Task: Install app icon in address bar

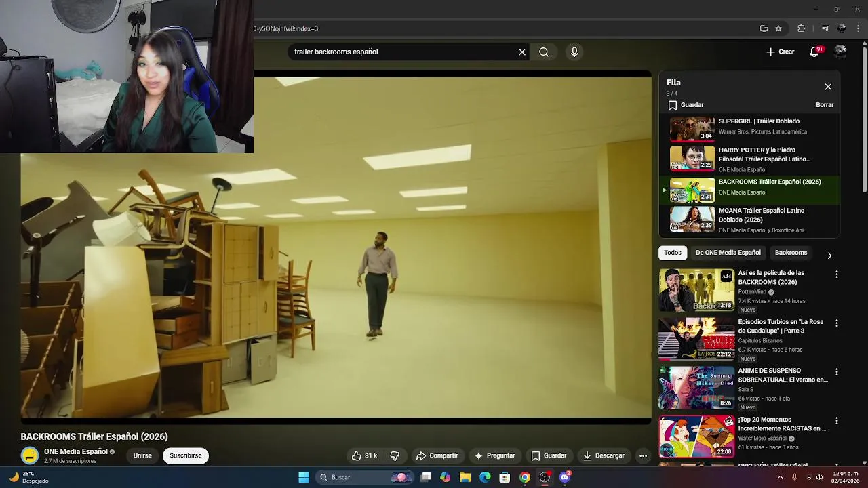Action: pyautogui.click(x=764, y=28)
